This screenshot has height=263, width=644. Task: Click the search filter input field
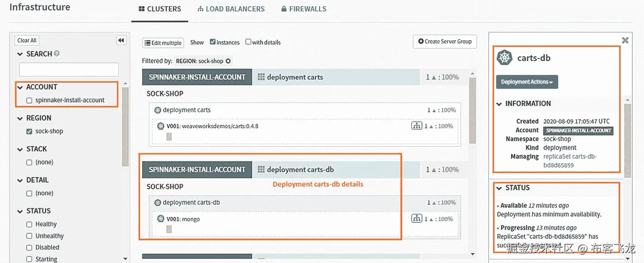tap(69, 70)
